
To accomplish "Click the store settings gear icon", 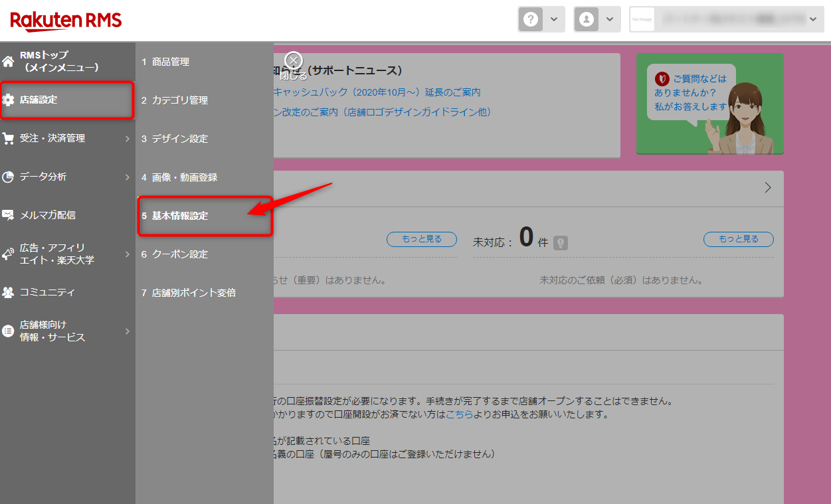I will click(8, 100).
